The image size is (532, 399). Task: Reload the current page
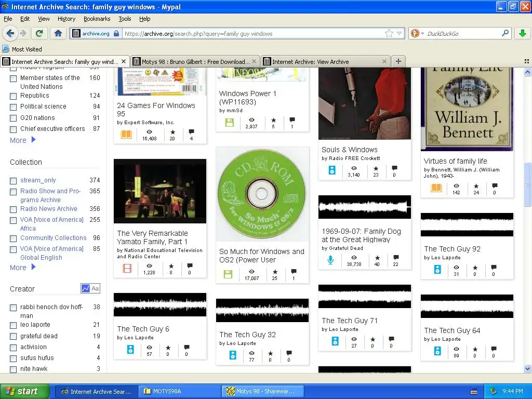click(x=39, y=33)
